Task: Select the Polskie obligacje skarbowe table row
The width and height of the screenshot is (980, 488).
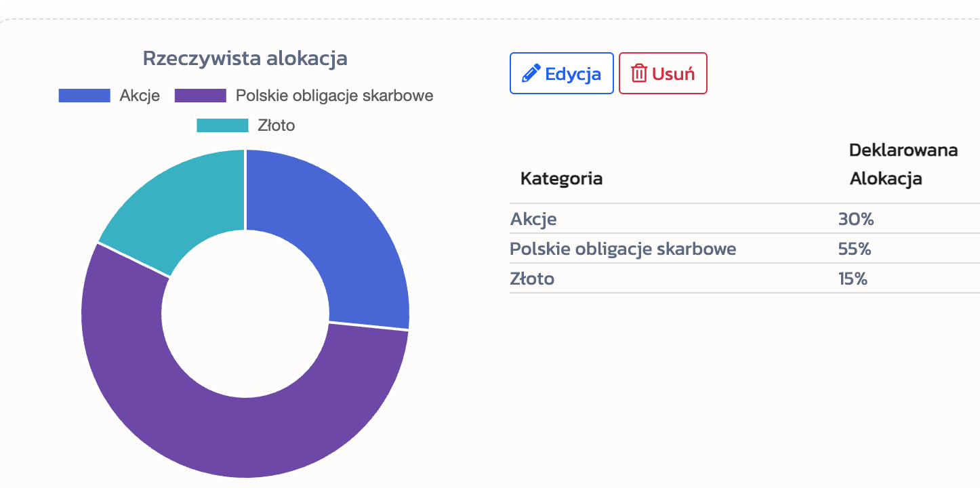Action: pos(622,249)
